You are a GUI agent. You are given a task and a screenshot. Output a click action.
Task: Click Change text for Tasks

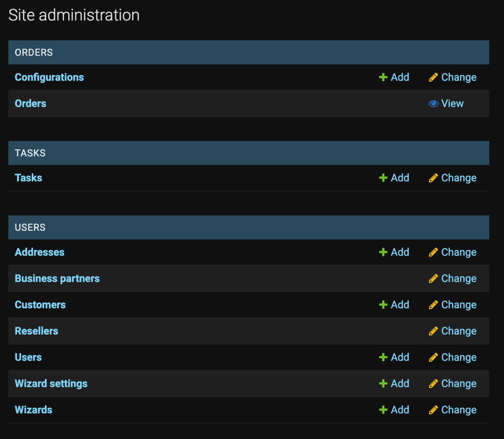click(x=459, y=178)
